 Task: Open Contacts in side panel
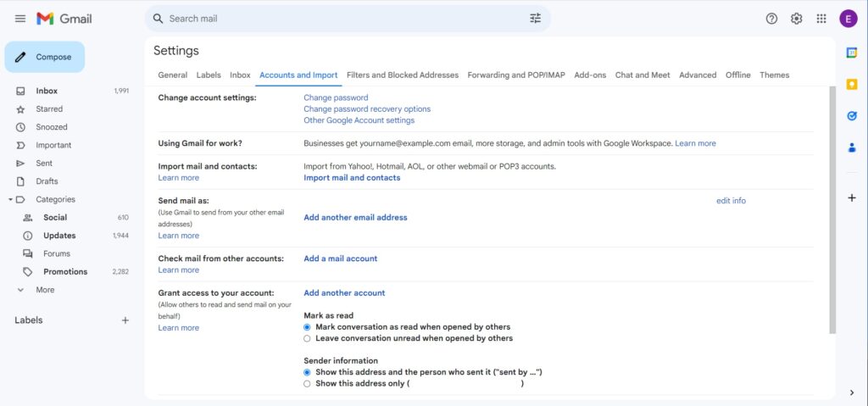pyautogui.click(x=852, y=147)
